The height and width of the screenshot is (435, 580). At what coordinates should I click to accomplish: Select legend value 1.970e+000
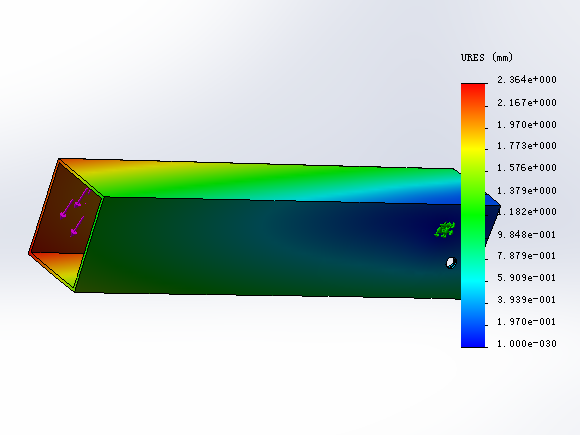point(527,125)
